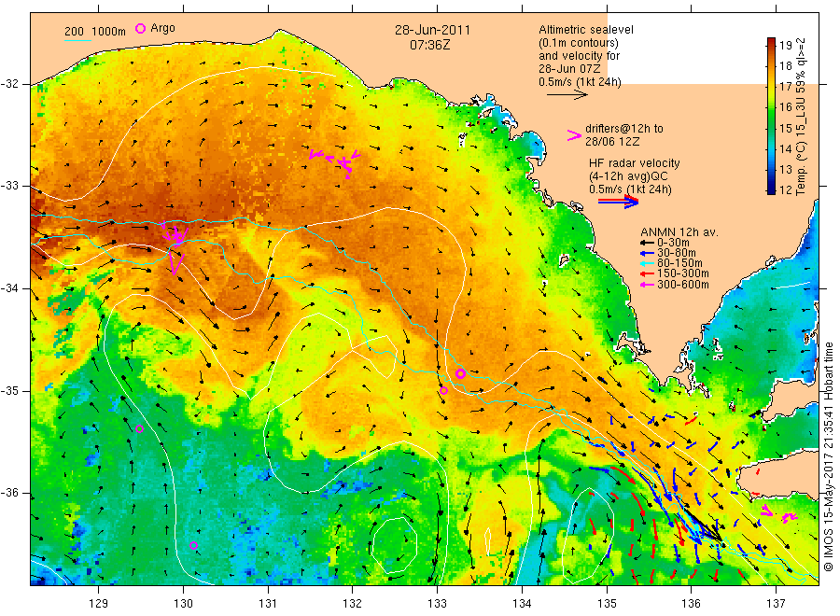Viewport: 840px width, 616px height.
Task: Click the '300-600m' depth label
Action: pyautogui.click(x=683, y=285)
